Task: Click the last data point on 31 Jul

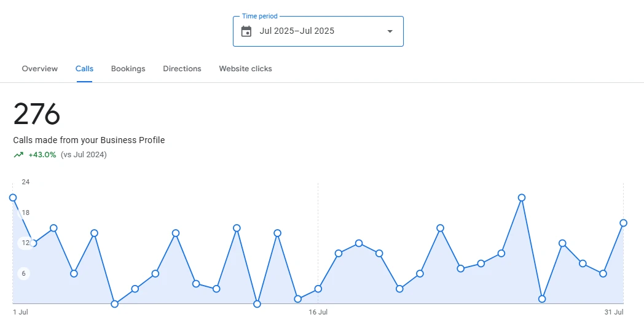Action: (x=623, y=223)
